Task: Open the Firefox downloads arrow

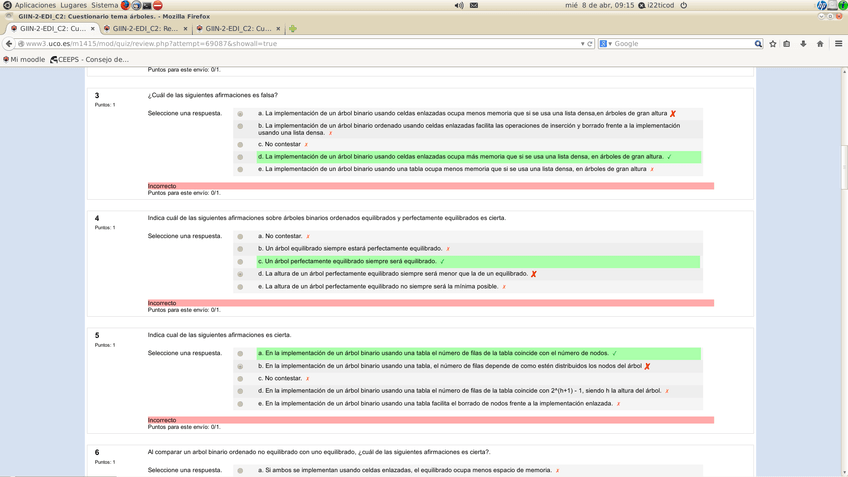Action: [x=803, y=44]
